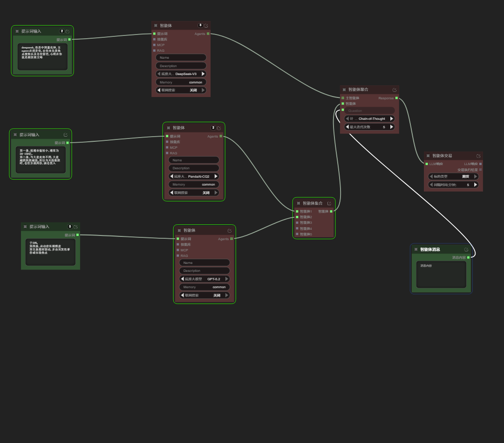504x443 pixels.
Task: Click the badge numbered 2 on PandaAI-CQ2 agent node
Action: [x=213, y=128]
